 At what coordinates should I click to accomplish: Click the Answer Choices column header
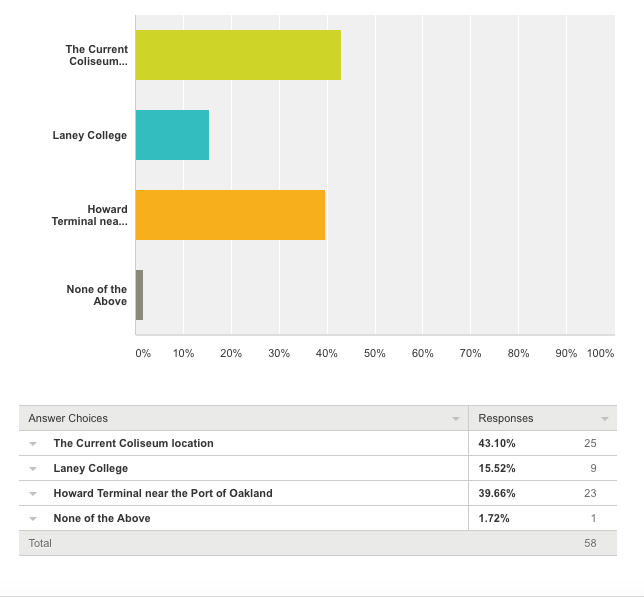tap(68, 418)
